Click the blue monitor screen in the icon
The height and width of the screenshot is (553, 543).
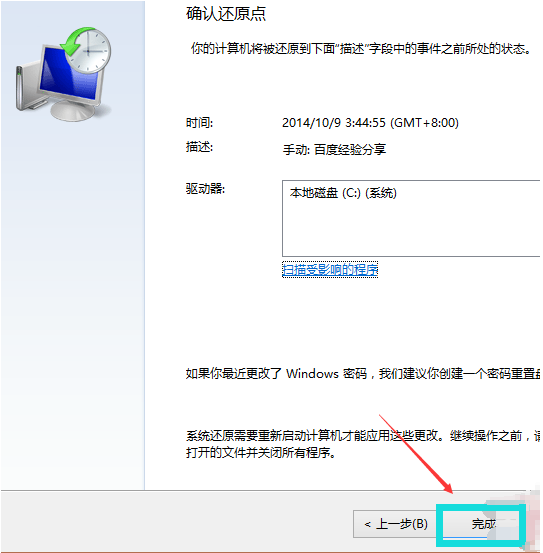[67, 76]
